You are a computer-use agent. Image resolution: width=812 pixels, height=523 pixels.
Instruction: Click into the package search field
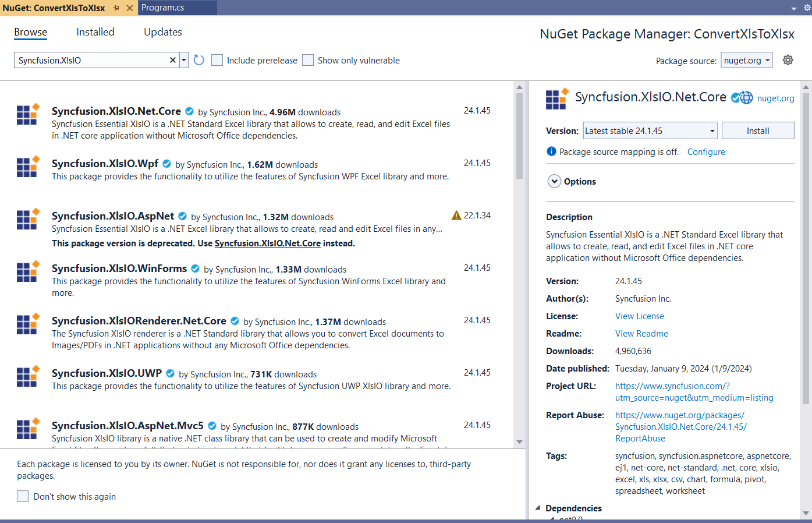[x=90, y=60]
